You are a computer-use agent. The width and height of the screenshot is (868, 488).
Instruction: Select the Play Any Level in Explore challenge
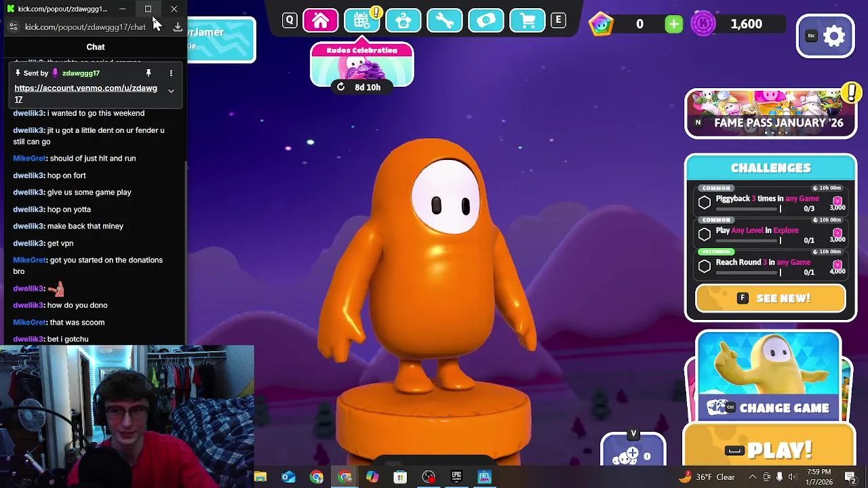(x=770, y=232)
